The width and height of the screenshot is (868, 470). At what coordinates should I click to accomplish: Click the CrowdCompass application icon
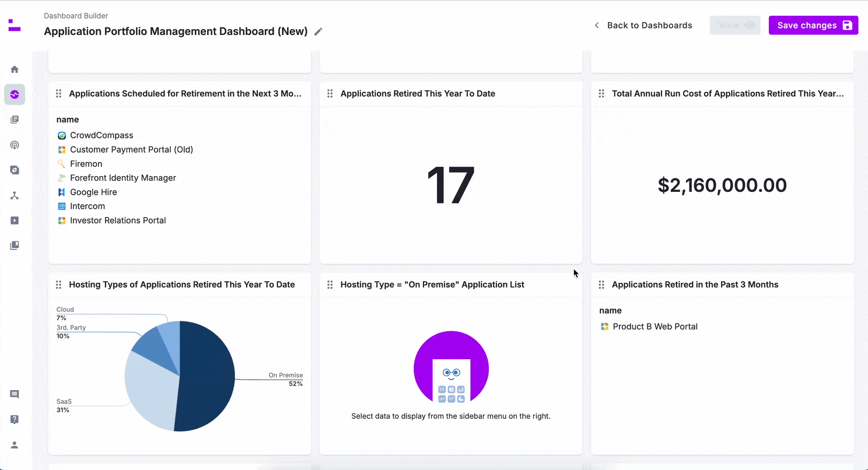pyautogui.click(x=62, y=135)
